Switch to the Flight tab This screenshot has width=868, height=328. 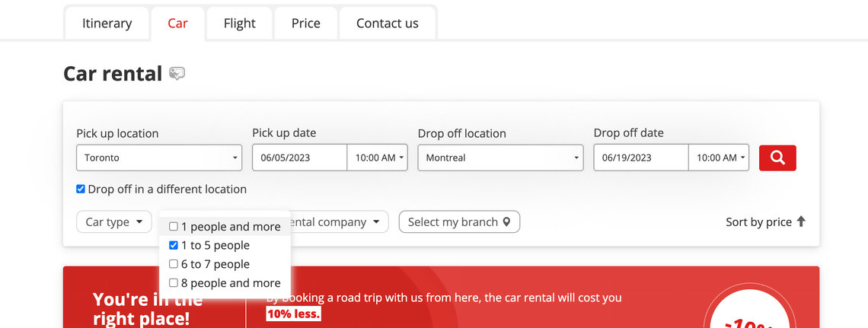240,24
